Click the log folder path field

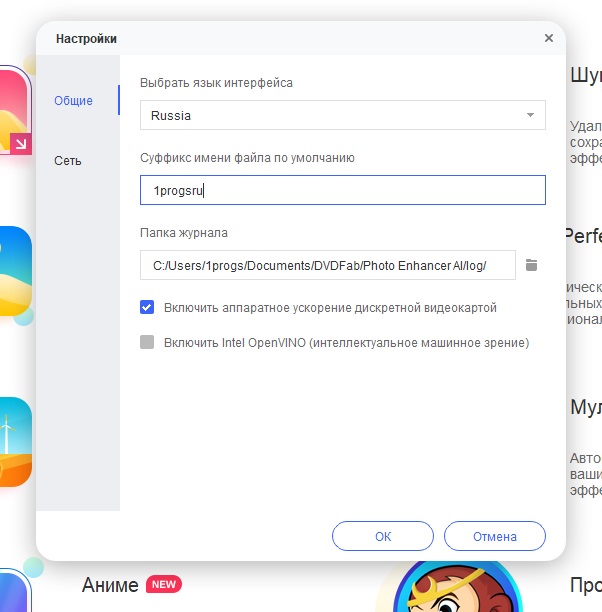[x=328, y=265]
